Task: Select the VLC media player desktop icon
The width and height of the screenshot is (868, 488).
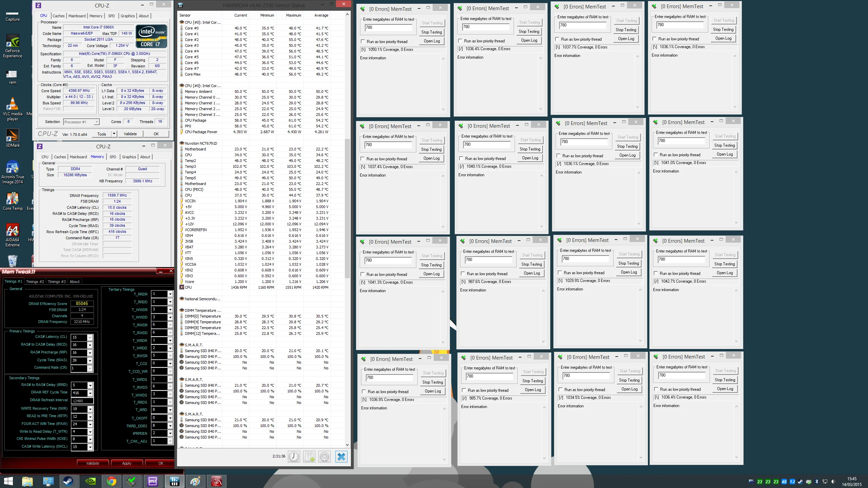Action: pyautogui.click(x=13, y=109)
